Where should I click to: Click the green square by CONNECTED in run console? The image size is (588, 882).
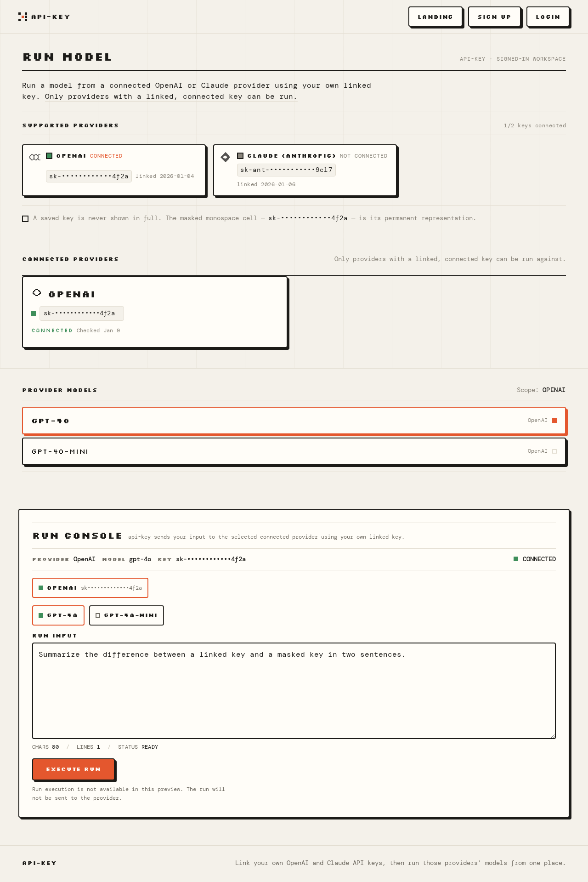pyautogui.click(x=516, y=559)
